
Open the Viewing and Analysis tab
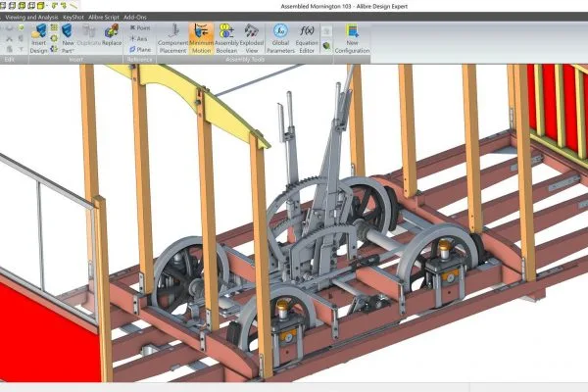[32, 18]
